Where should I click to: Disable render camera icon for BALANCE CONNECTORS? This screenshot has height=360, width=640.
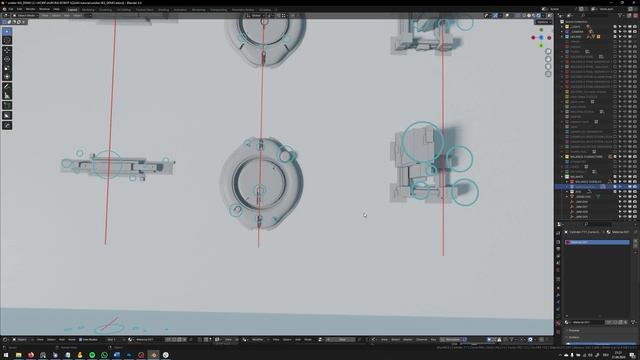(x=634, y=157)
